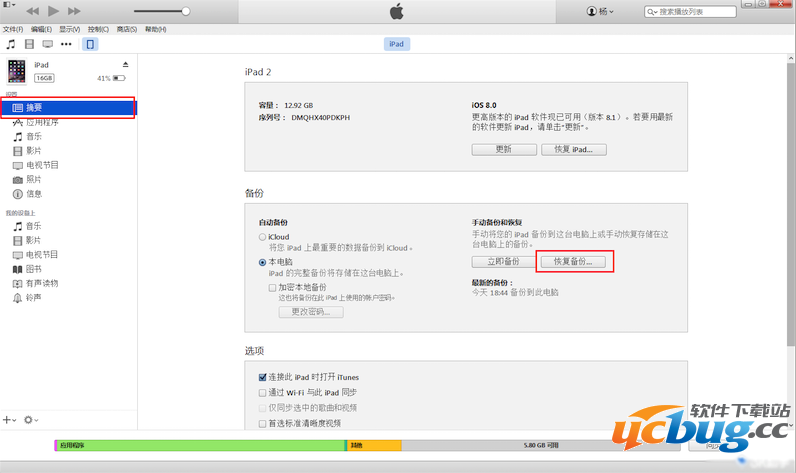Enable the 加密本地备份 checkbox
Viewport: 796px width, 473px height.
coord(272,287)
